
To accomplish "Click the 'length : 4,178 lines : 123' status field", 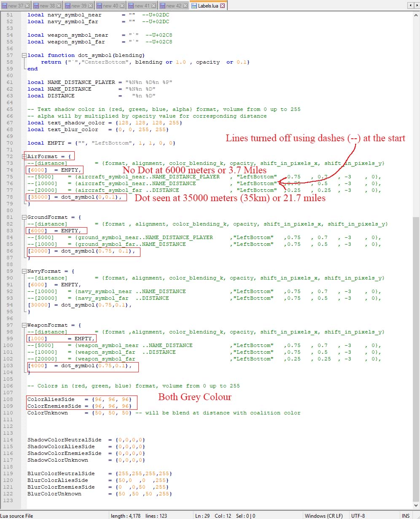I will click(151, 515).
